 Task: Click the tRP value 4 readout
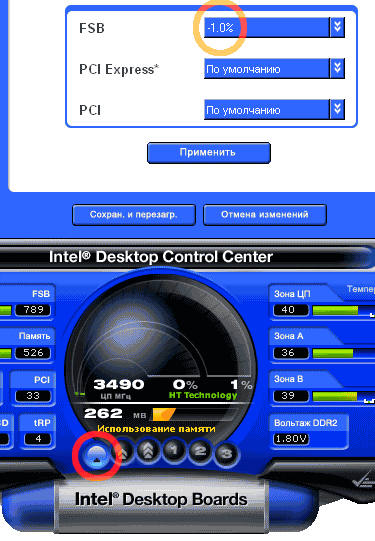pyautogui.click(x=38, y=439)
